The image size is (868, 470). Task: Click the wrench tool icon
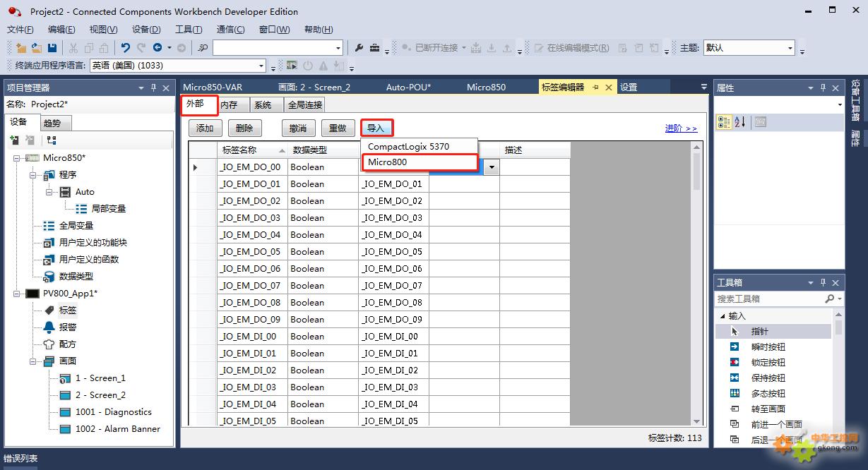tap(359, 48)
